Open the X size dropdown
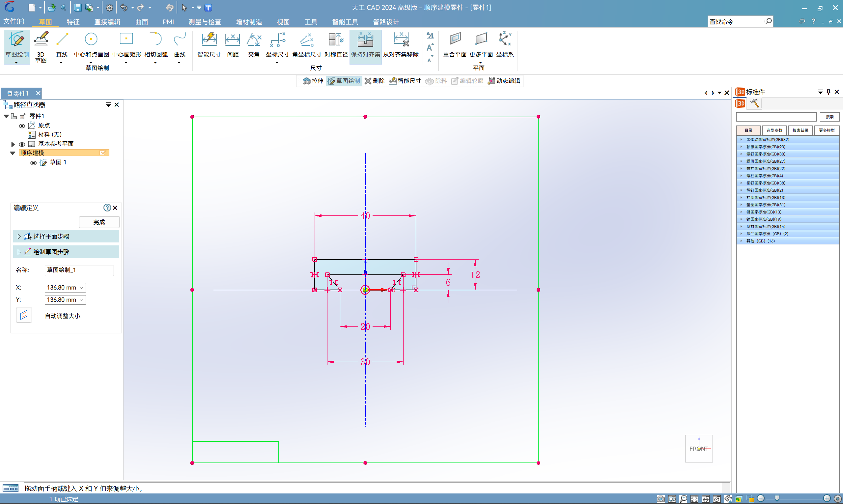The height and width of the screenshot is (504, 843). point(81,288)
